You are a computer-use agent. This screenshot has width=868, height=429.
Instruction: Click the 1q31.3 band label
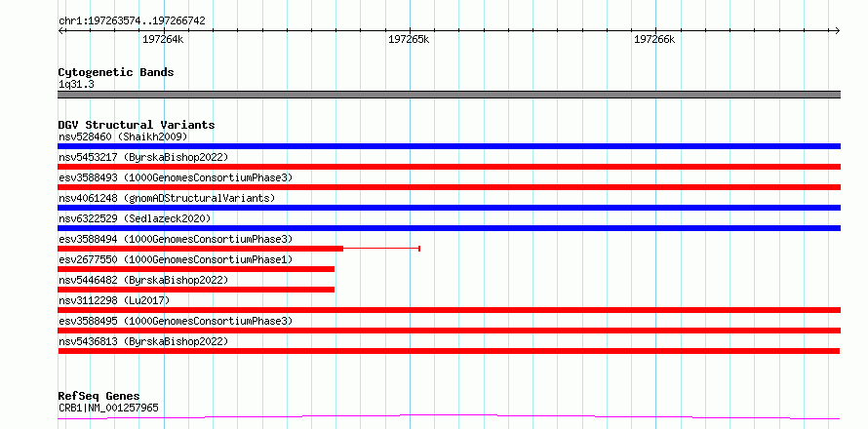(x=76, y=84)
